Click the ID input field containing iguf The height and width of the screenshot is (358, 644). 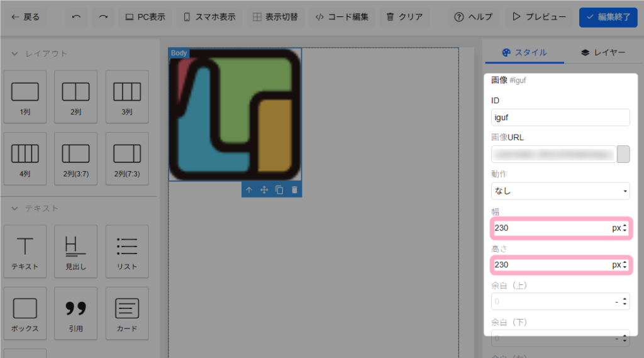point(560,118)
